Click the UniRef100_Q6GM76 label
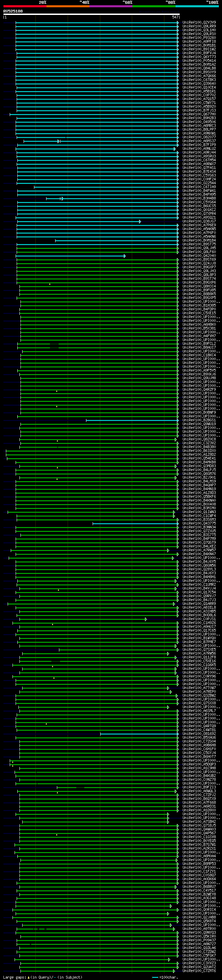Viewport: 222px width, 980px height. 199,474
